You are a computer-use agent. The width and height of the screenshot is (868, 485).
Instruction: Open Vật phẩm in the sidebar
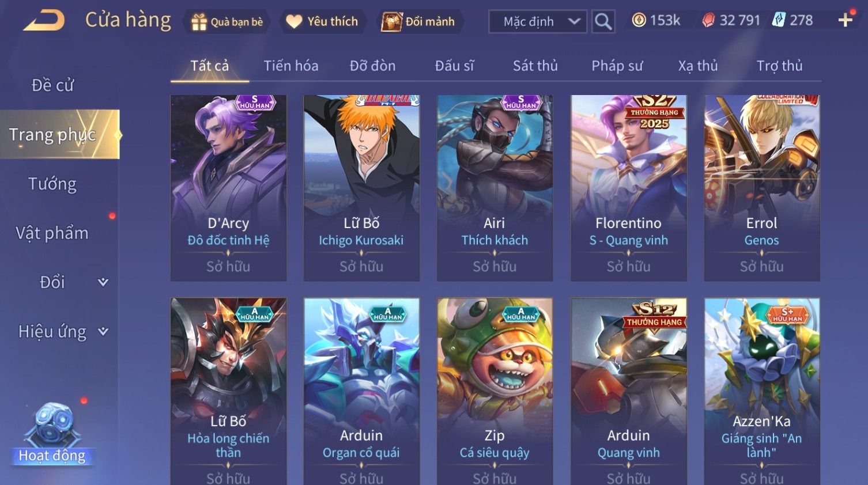click(x=52, y=233)
